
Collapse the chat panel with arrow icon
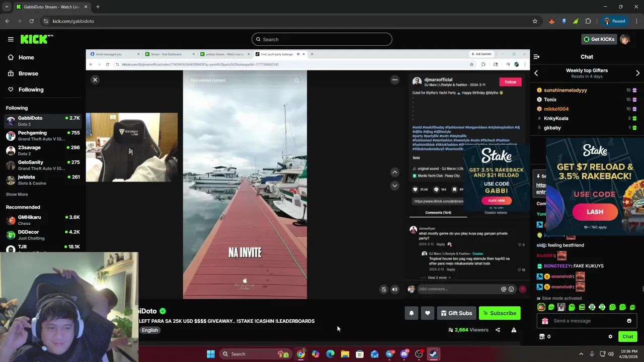pos(536,57)
